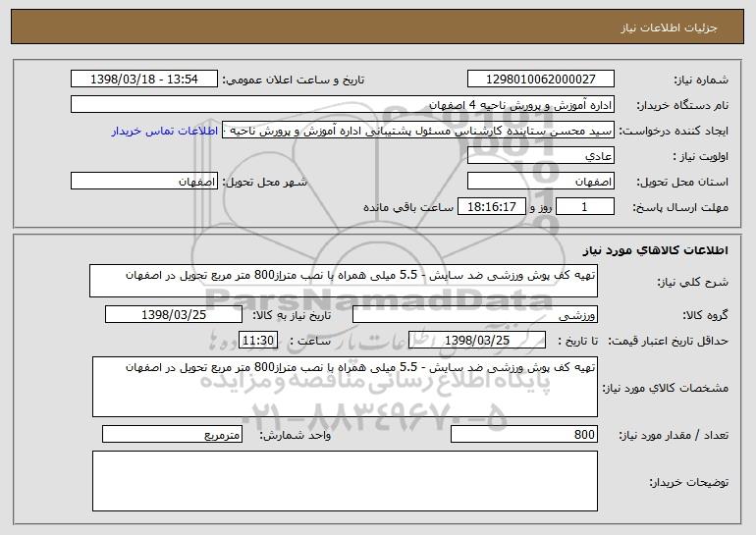Screen dimensions: 756x535
Task: Click the delivery city field اصفهان
Action: tap(144, 182)
